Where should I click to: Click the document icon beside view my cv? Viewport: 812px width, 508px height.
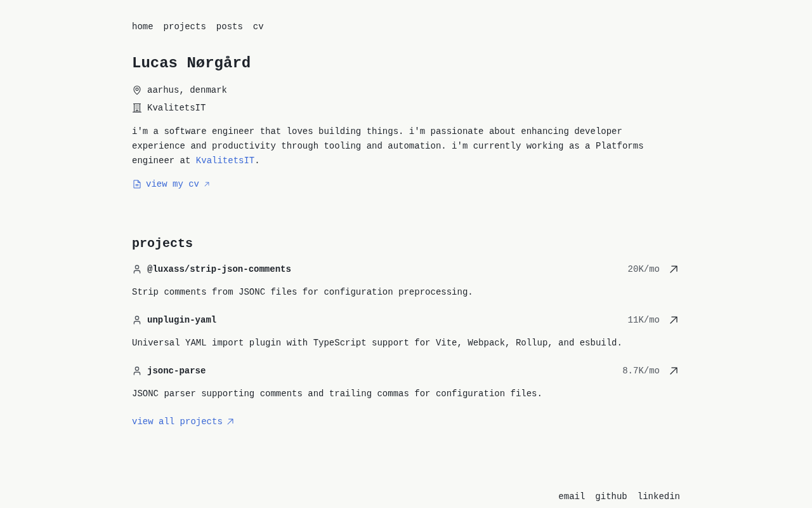pyautogui.click(x=137, y=184)
